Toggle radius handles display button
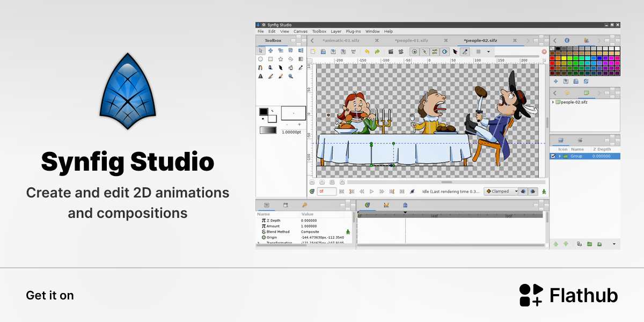Screen dimensions: 644x322 (x=444, y=52)
